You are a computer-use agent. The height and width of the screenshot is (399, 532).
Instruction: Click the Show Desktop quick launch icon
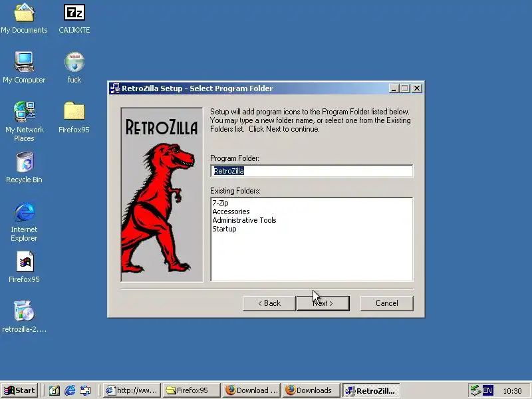55,390
